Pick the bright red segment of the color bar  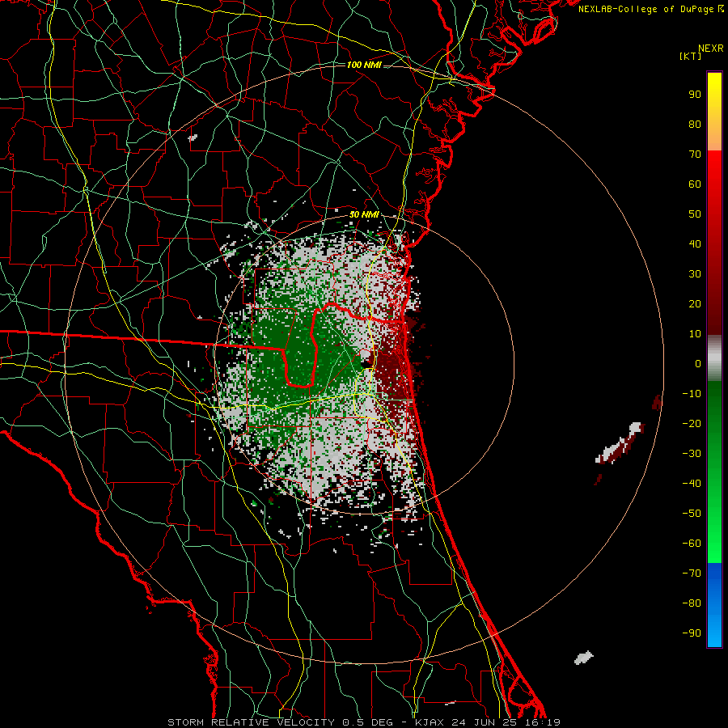[714, 170]
